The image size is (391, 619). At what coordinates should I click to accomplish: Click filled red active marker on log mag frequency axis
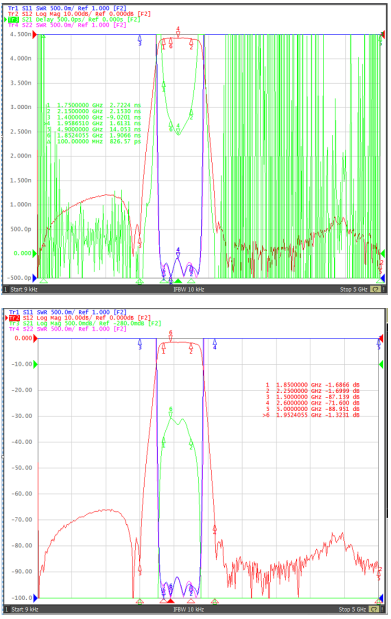click(170, 600)
